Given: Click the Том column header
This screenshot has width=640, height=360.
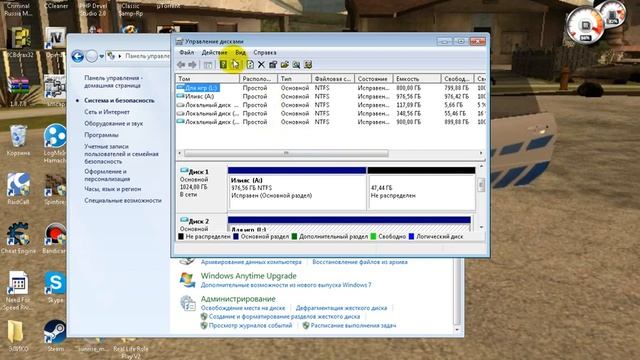Looking at the screenshot, I should pos(207,78).
